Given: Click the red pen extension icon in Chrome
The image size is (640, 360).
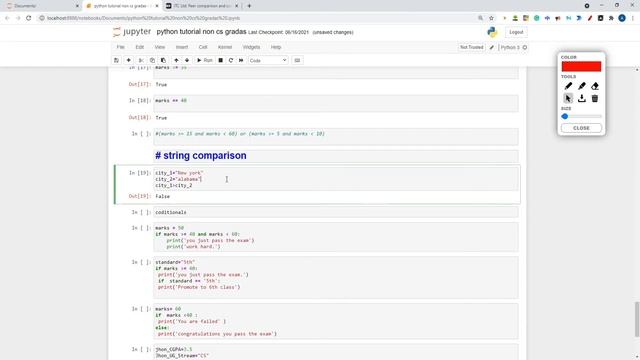Looking at the screenshot, I should [590, 18].
